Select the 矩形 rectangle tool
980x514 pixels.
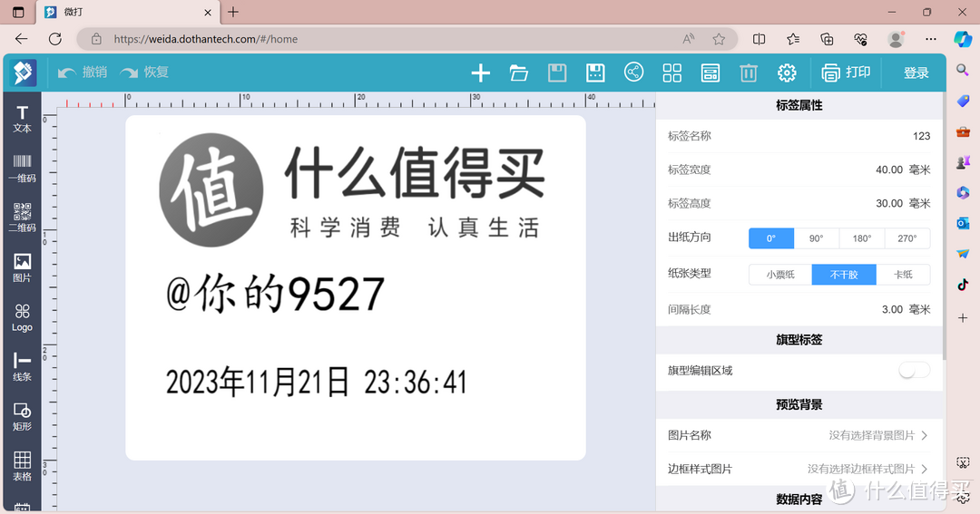[22, 417]
